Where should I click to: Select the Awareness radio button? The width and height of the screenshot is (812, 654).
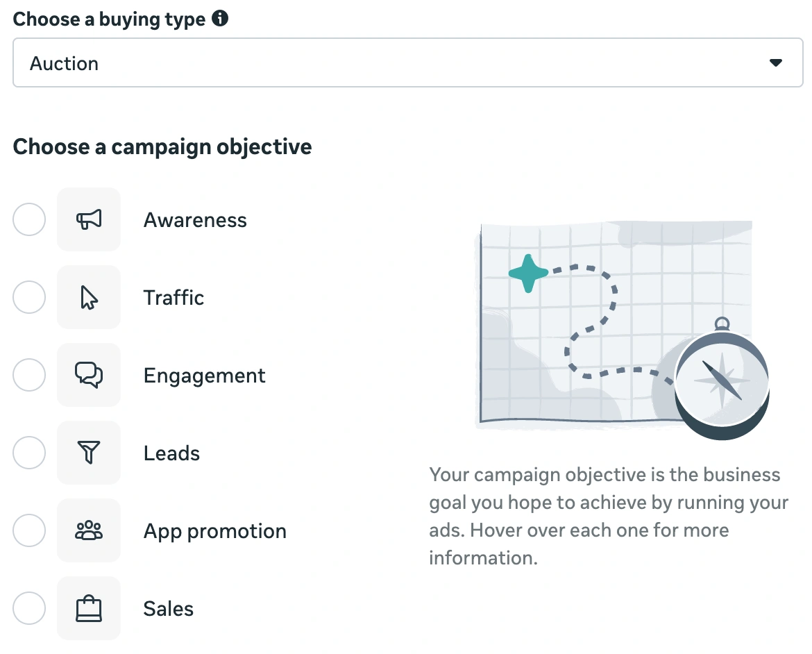coord(29,219)
